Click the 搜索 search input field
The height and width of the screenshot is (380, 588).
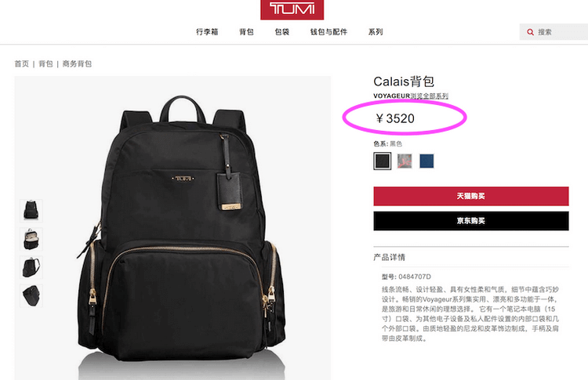pyautogui.click(x=554, y=32)
